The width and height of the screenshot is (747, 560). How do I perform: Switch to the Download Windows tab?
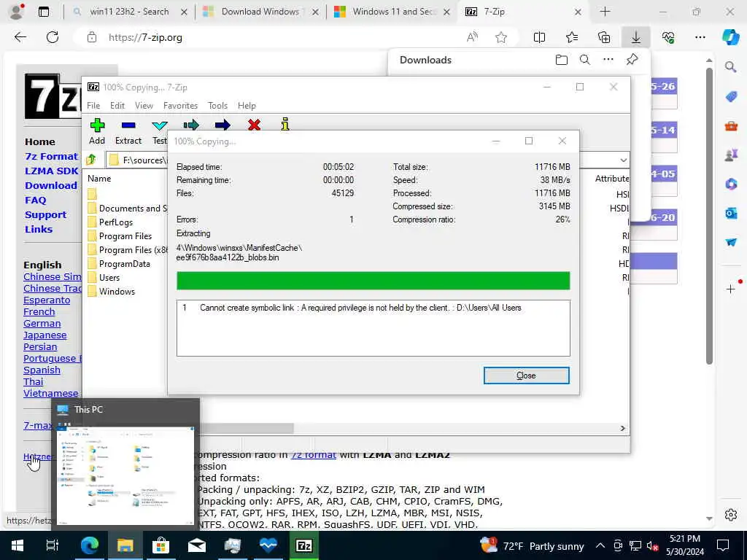260,12
